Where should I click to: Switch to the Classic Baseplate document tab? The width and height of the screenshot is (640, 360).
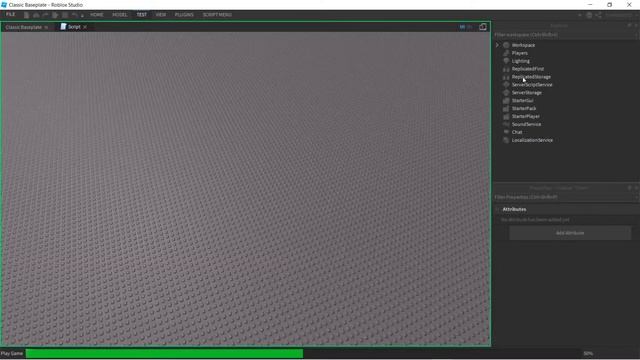click(24, 27)
